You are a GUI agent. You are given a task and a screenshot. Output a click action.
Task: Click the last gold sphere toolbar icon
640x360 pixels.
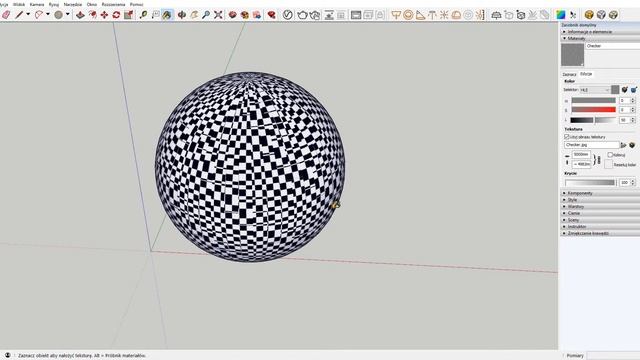[613, 15]
